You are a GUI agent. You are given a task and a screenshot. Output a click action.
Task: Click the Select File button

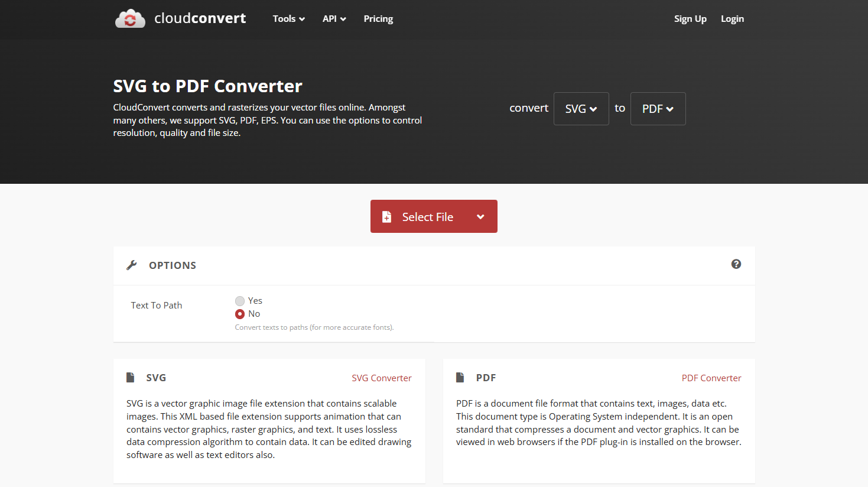pyautogui.click(x=427, y=216)
